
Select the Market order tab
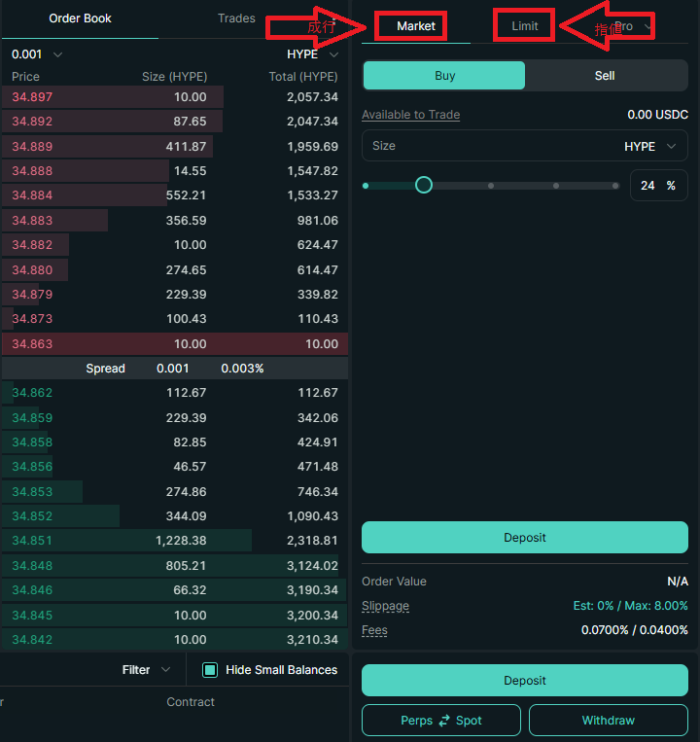coord(416,26)
